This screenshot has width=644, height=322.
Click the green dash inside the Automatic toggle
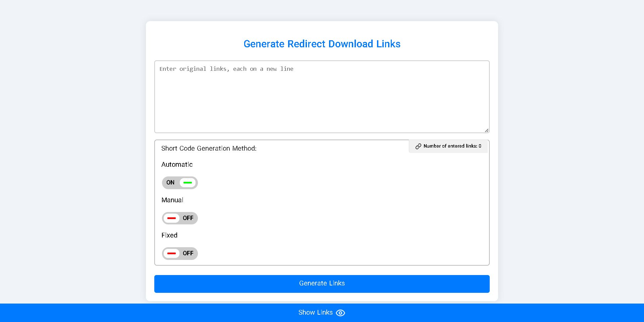coord(188,182)
